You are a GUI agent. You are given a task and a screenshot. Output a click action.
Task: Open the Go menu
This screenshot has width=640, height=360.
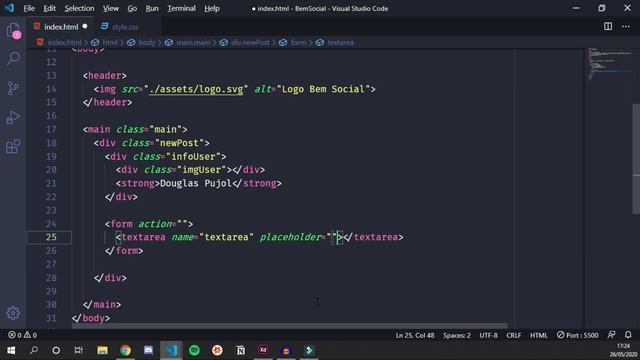coord(132,9)
